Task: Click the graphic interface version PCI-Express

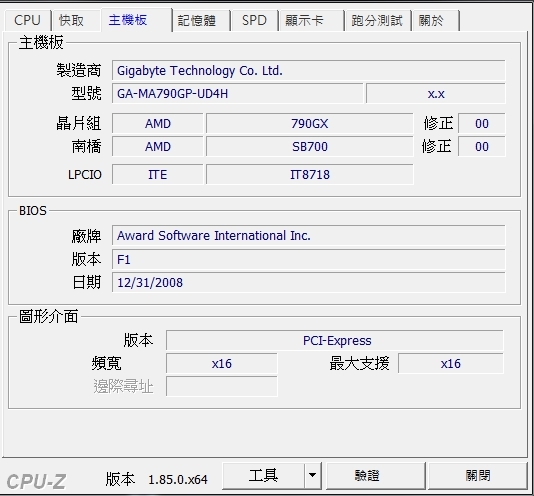Action: (x=334, y=340)
